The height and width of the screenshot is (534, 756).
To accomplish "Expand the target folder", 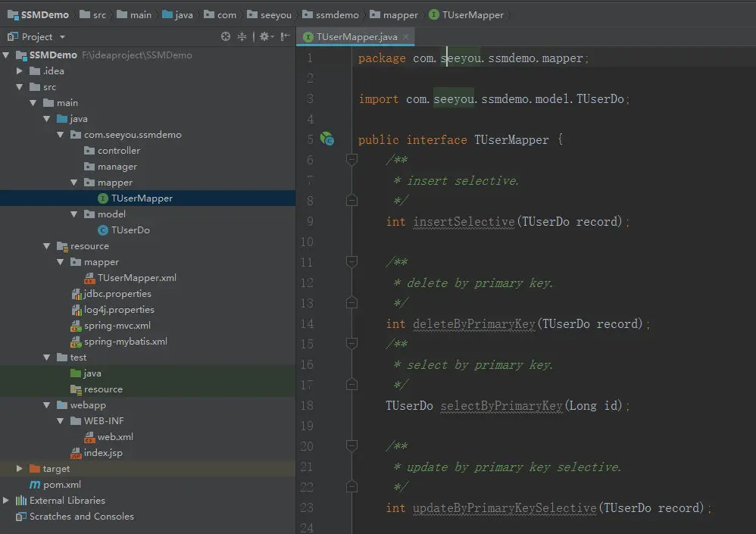I will point(20,469).
